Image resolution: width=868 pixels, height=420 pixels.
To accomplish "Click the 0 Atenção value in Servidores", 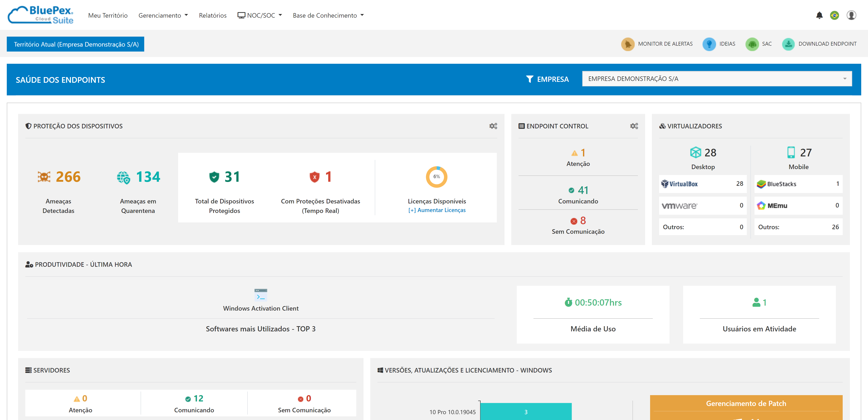I will pyautogui.click(x=85, y=399).
